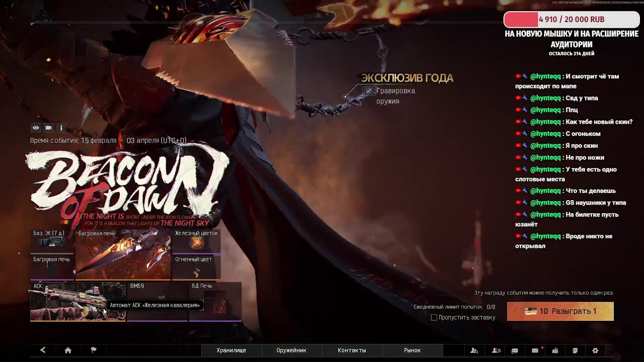Click the one-time reward notice text

point(544,293)
